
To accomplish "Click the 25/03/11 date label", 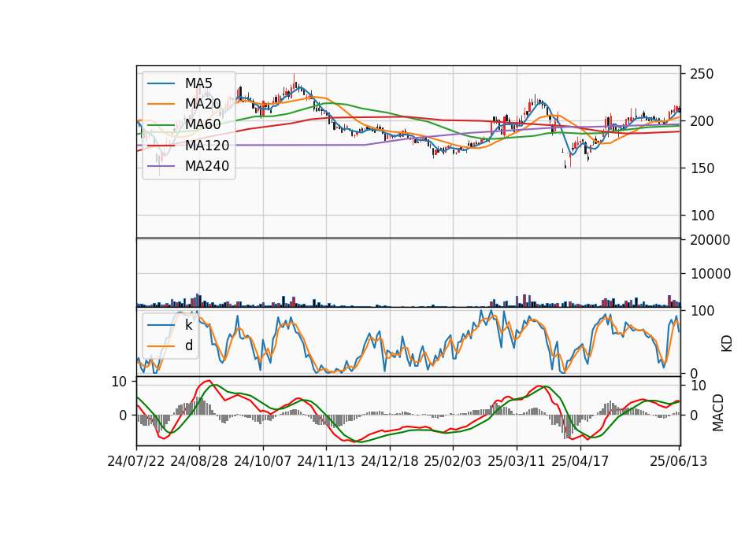I will click(517, 461).
